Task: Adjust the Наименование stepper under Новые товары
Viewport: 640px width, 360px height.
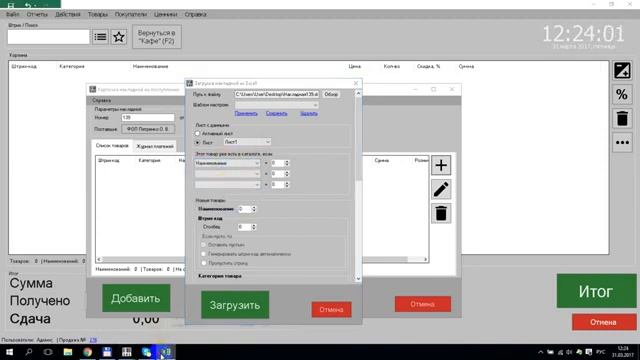Action: [253, 209]
